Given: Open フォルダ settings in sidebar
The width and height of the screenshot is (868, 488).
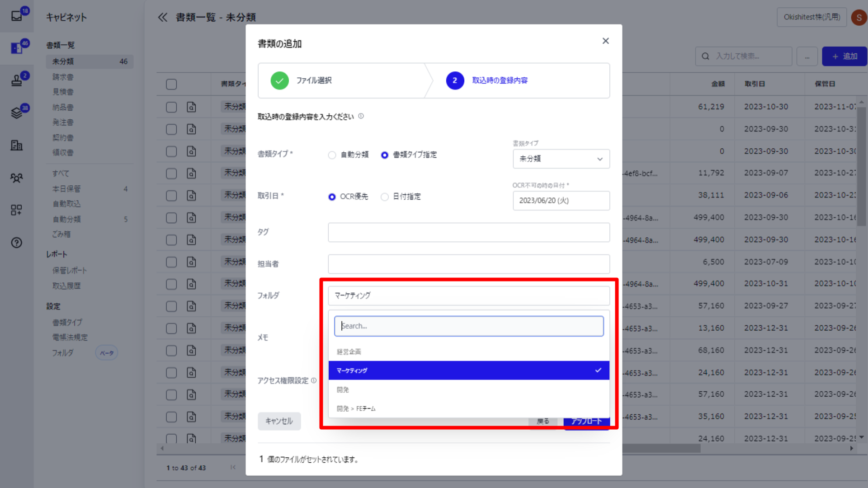Looking at the screenshot, I should point(63,352).
